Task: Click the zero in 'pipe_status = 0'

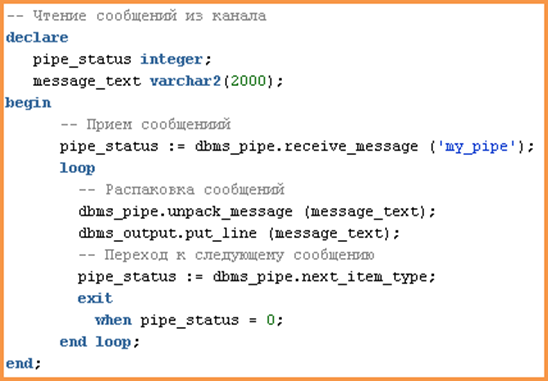Action: [x=271, y=320]
